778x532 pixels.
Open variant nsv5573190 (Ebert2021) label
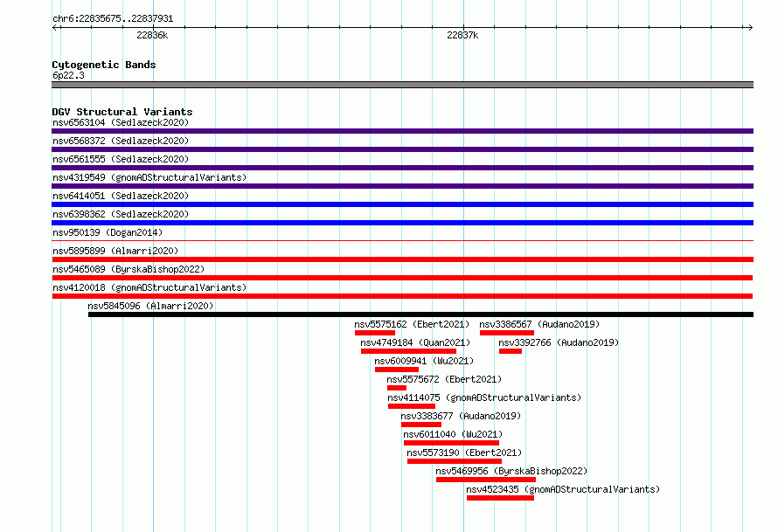click(x=464, y=453)
